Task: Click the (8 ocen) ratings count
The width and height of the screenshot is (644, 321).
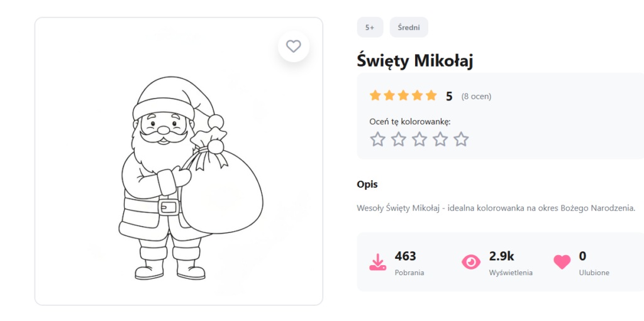Action: (476, 96)
